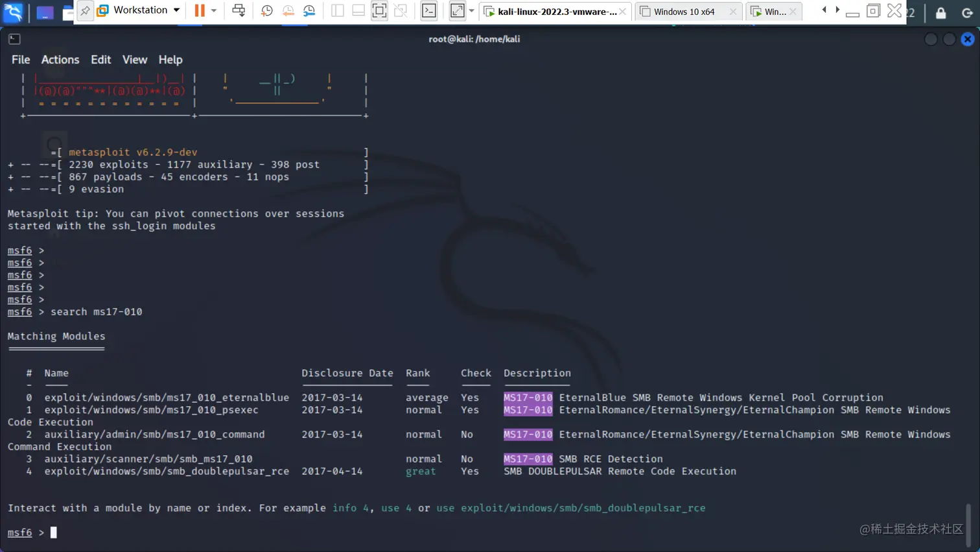Screen dimensions: 980x552
Task: Show previous VM tabs with left arrow
Action: click(x=824, y=10)
